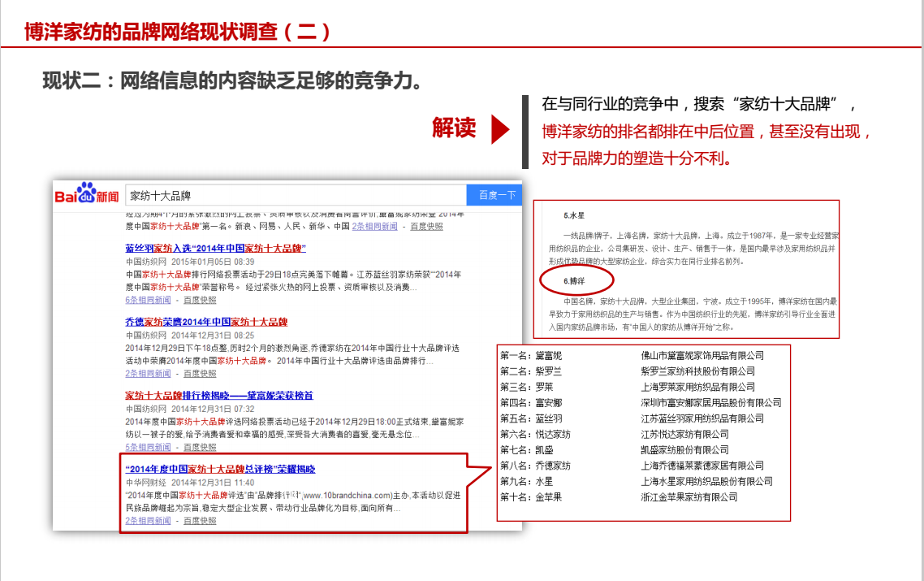924x581 pixels.
Task: Click the 5.水星 heading
Action: pyautogui.click(x=574, y=216)
